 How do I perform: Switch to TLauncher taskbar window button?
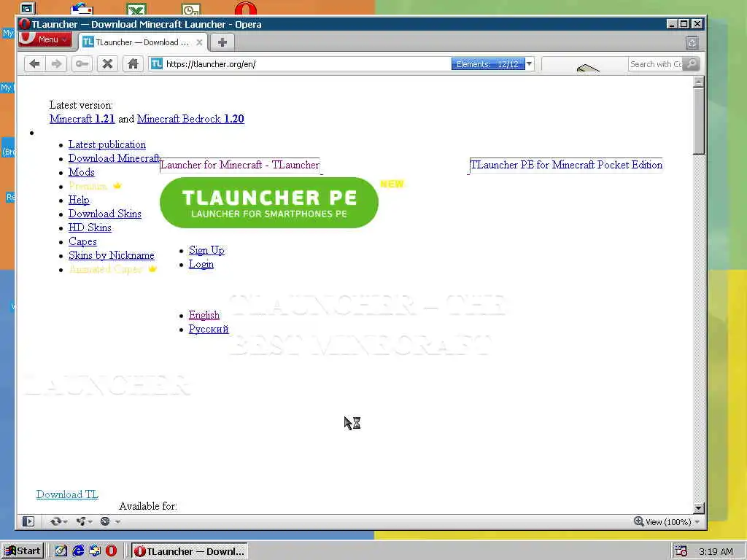190,551
